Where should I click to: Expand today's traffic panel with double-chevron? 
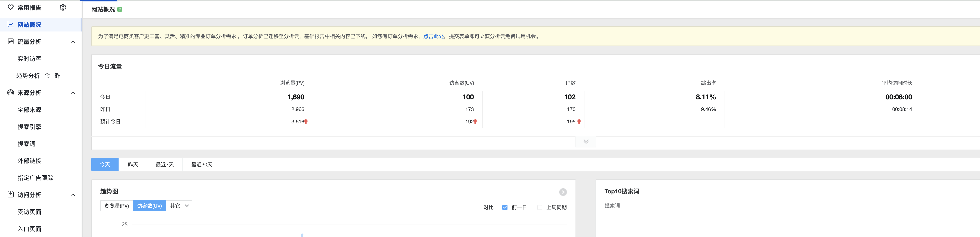pos(586,142)
